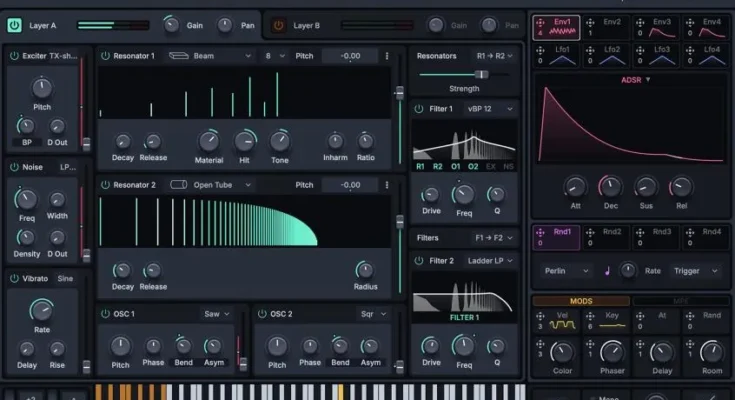The height and width of the screenshot is (400, 735).
Task: Click the Env4 drag-handle icon
Action: 690,22
